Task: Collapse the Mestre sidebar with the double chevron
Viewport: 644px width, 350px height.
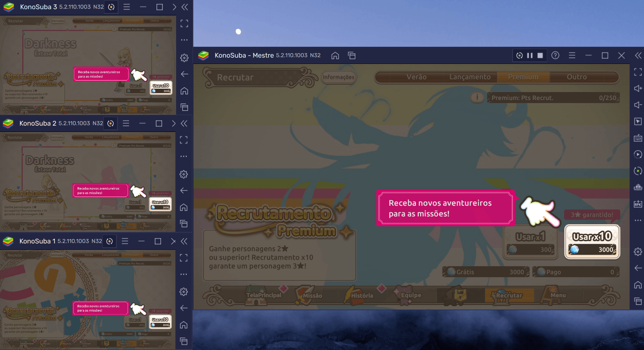Action: click(x=638, y=55)
